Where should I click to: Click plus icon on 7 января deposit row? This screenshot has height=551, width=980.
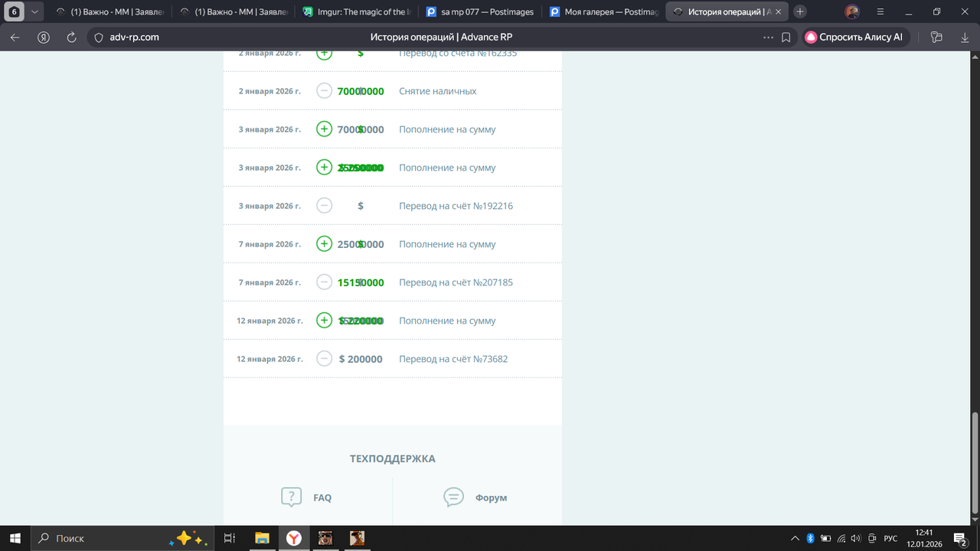(x=324, y=244)
